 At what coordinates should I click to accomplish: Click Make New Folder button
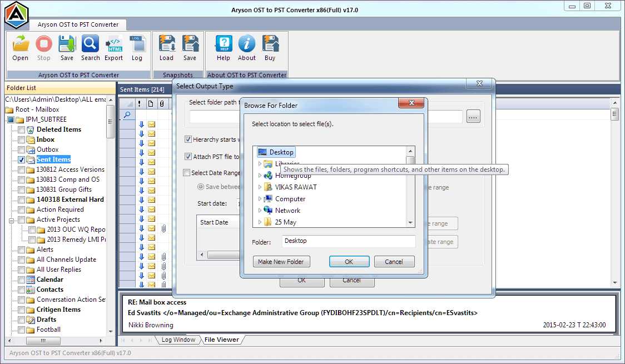[281, 262]
